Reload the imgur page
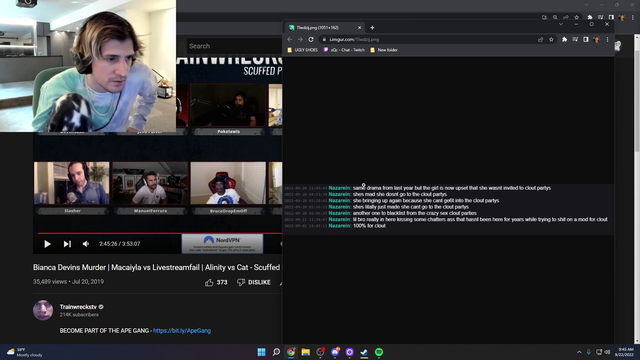Viewport: 640px width, 360px height. click(311, 40)
